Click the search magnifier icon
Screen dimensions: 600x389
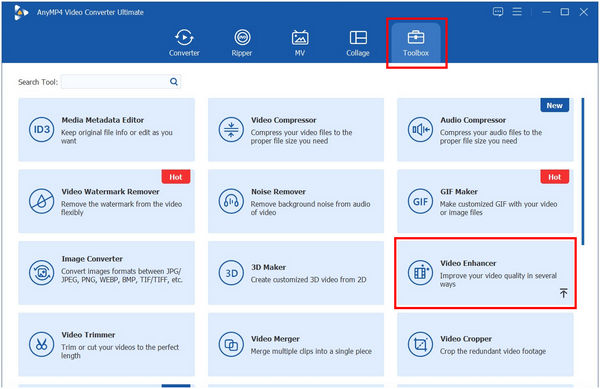pos(174,81)
